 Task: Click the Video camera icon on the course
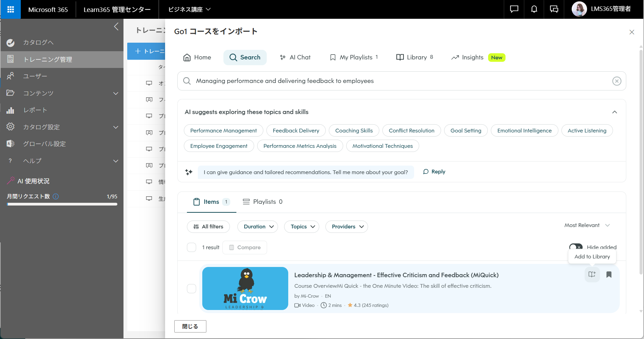click(297, 305)
